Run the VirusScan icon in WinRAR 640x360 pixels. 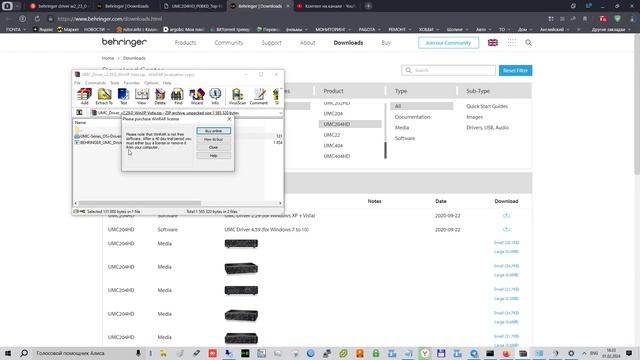click(237, 95)
